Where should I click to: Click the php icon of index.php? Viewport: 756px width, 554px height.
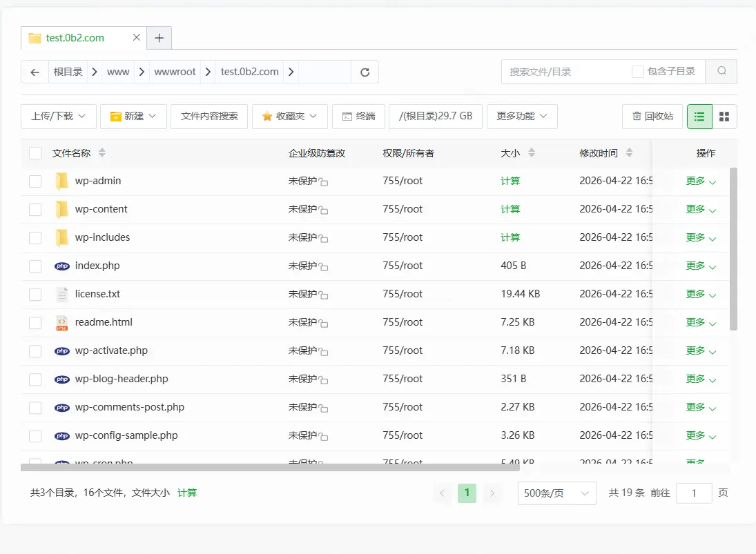[61, 266]
